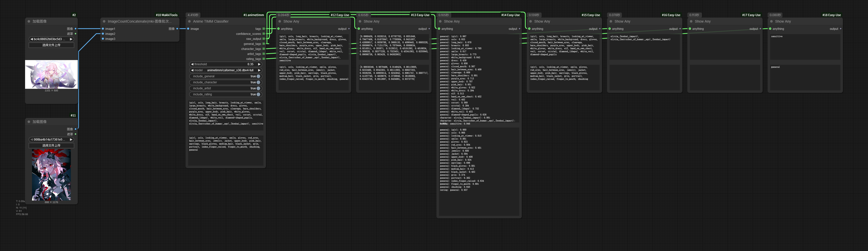Collapse the #14 Show Any node dot
The height and width of the screenshot is (251, 868).
pos(441,21)
